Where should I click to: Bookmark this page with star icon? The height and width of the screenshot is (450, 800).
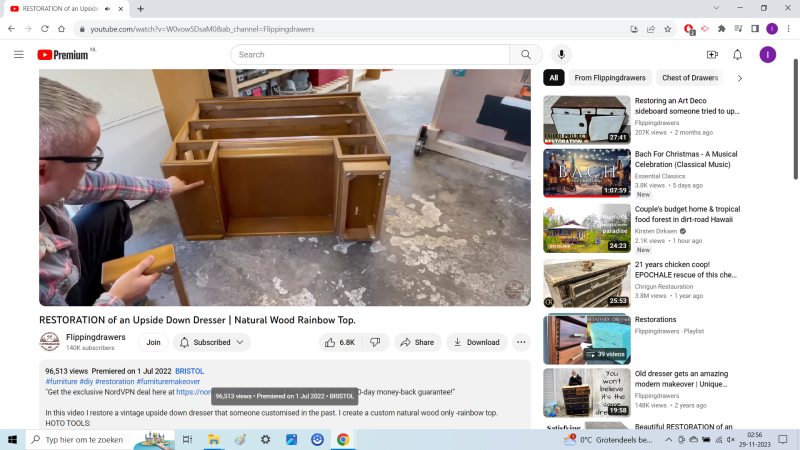[667, 29]
